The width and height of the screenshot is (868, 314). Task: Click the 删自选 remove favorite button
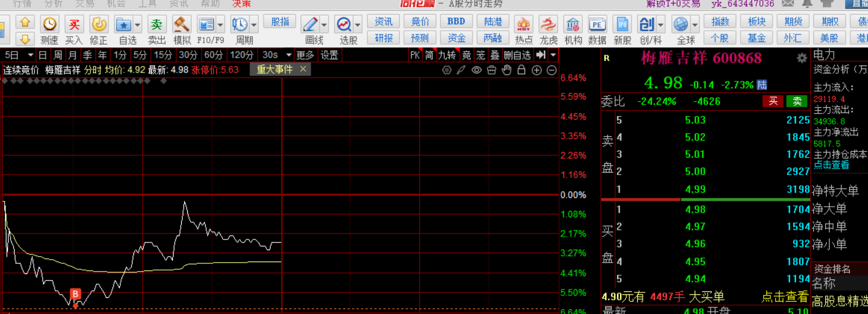click(517, 55)
